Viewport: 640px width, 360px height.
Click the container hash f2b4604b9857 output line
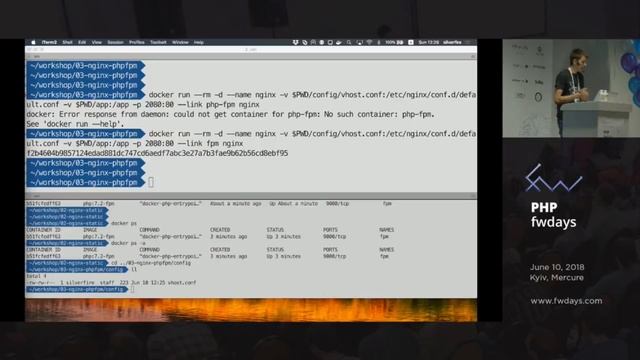coord(157,153)
